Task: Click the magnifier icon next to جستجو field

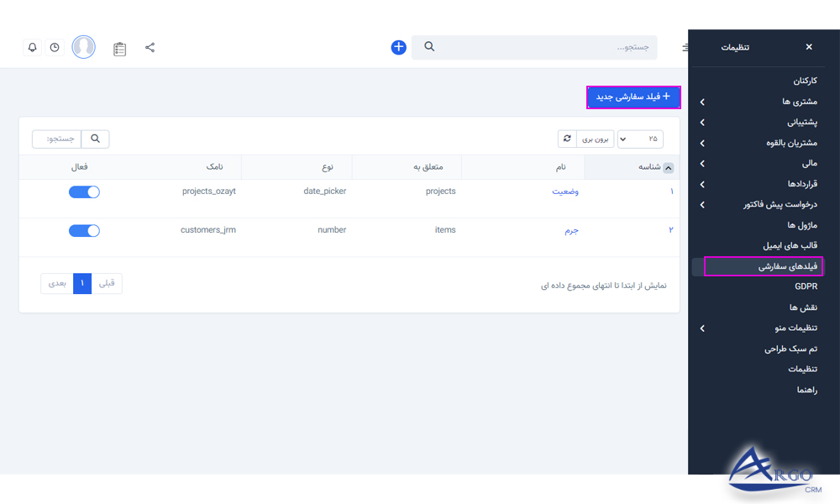Action: point(95,138)
